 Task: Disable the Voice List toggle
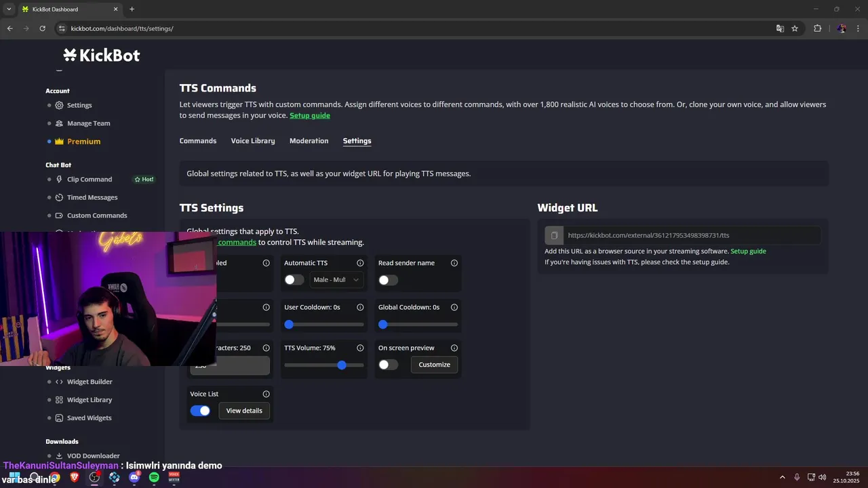coord(200,411)
